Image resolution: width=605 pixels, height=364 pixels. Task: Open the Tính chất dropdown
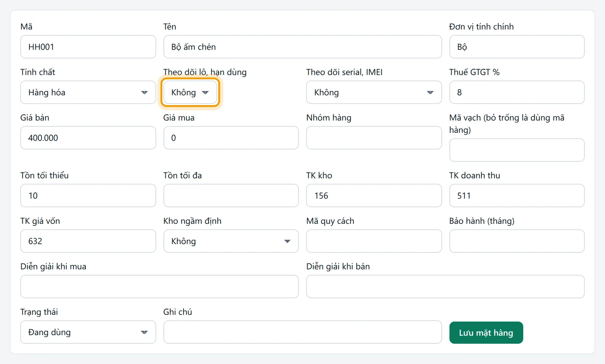click(88, 92)
